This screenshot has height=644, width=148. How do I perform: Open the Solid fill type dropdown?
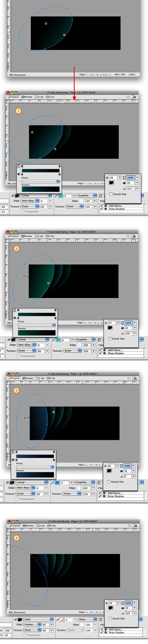[39, 619]
